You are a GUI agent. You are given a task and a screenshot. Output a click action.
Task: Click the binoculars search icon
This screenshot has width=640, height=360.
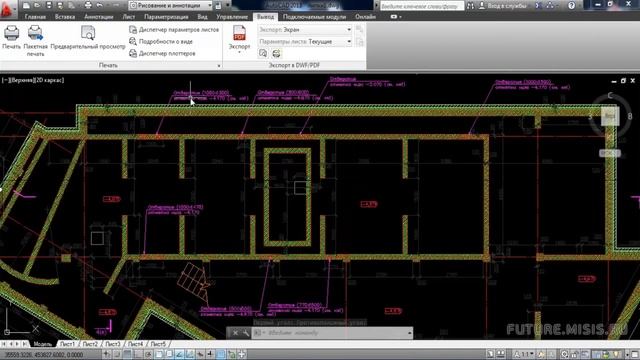(471, 6)
